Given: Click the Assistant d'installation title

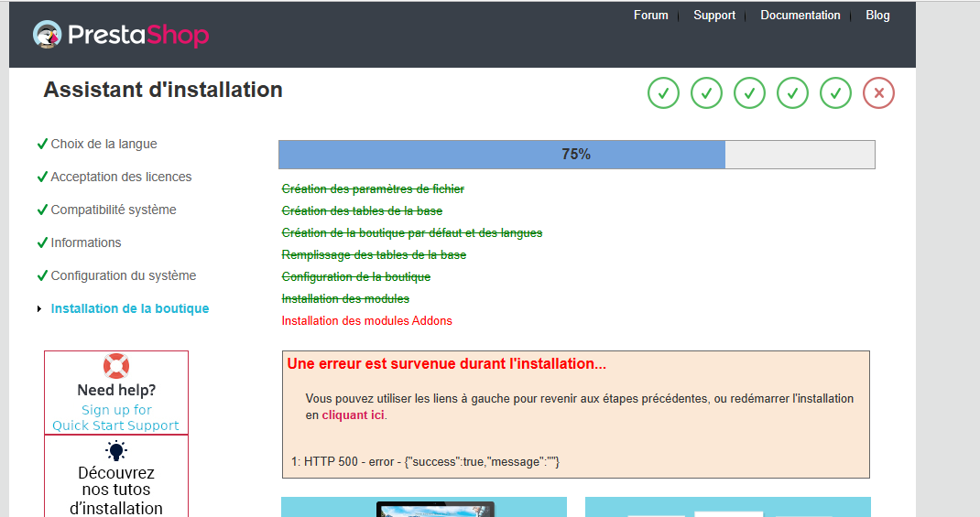Looking at the screenshot, I should tap(163, 90).
